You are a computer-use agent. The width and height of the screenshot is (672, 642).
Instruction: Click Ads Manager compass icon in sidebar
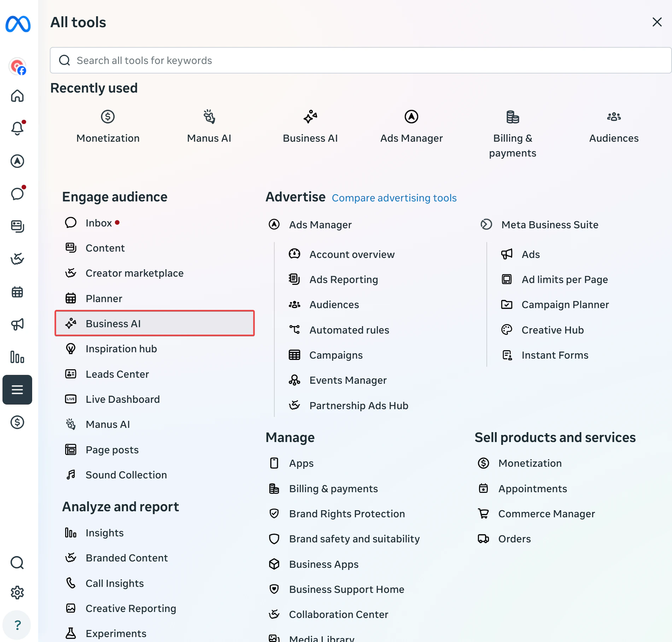[17, 161]
